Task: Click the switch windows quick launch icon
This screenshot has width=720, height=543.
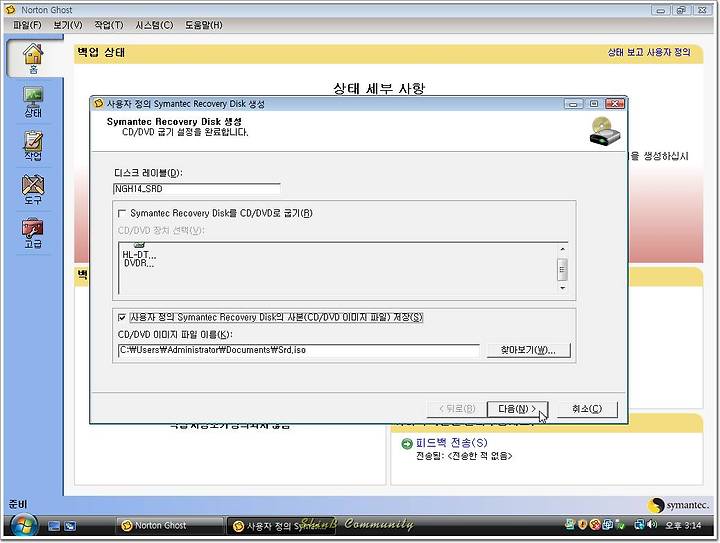Action: (70, 526)
